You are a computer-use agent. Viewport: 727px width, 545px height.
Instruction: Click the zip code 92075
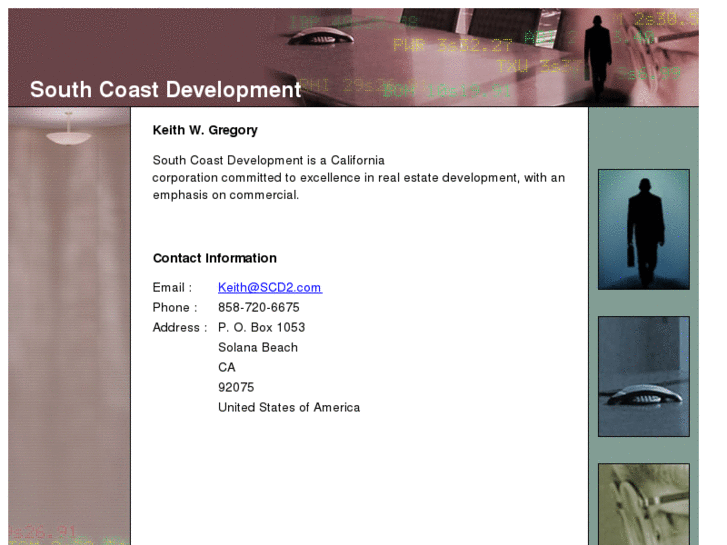tap(236, 387)
